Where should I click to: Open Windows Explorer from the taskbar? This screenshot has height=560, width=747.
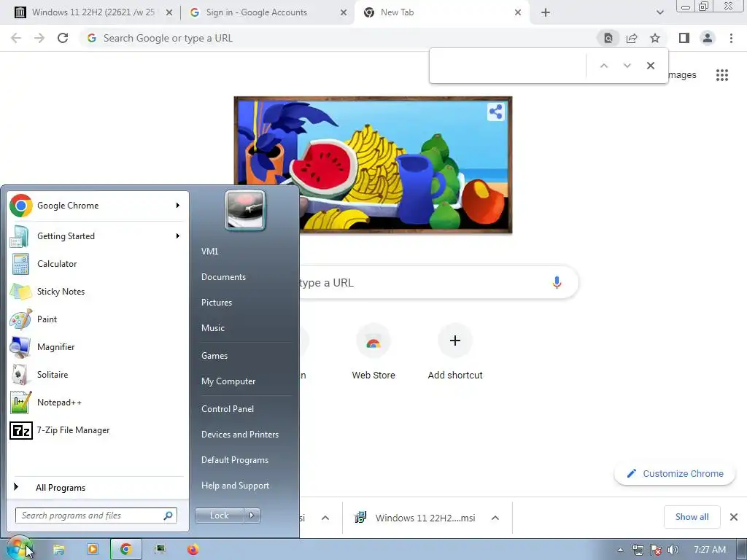pos(58,550)
